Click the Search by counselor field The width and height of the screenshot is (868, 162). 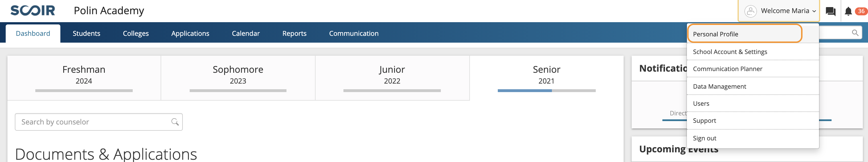(x=99, y=122)
